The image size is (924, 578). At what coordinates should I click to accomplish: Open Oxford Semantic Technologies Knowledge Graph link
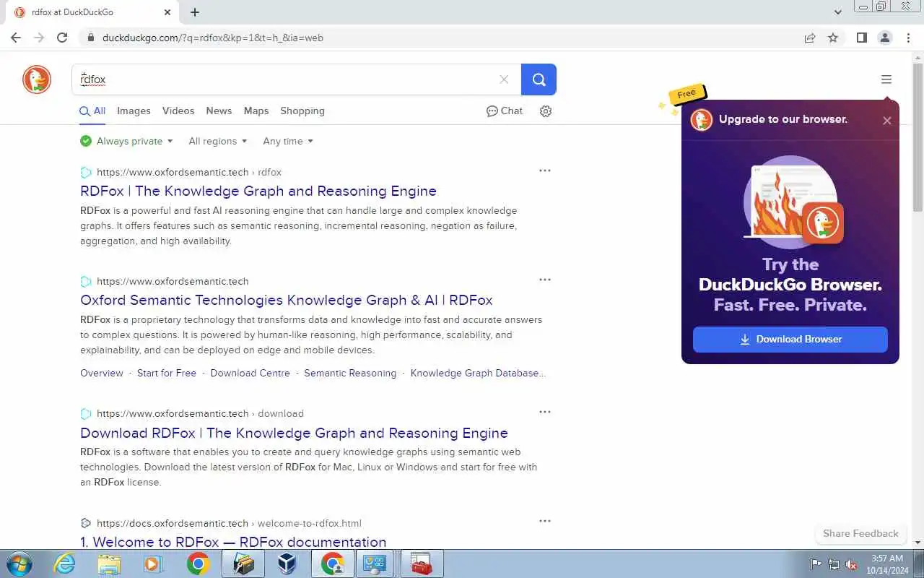[x=287, y=300]
